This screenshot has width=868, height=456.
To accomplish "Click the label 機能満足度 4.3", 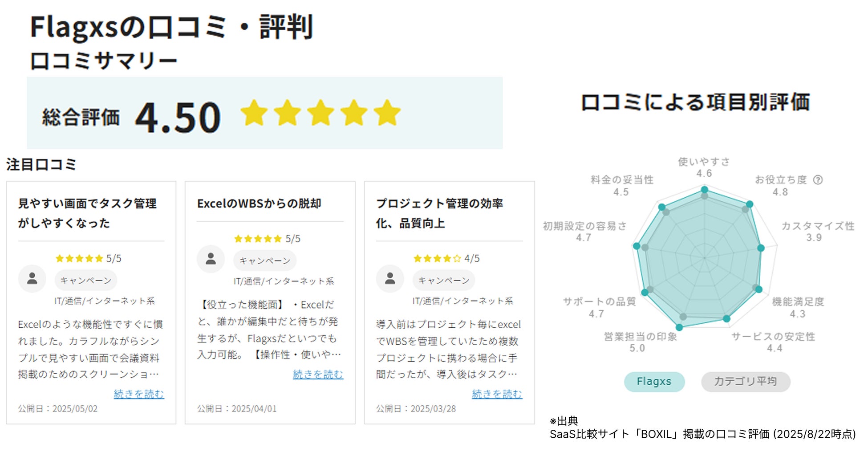I will 798,308.
